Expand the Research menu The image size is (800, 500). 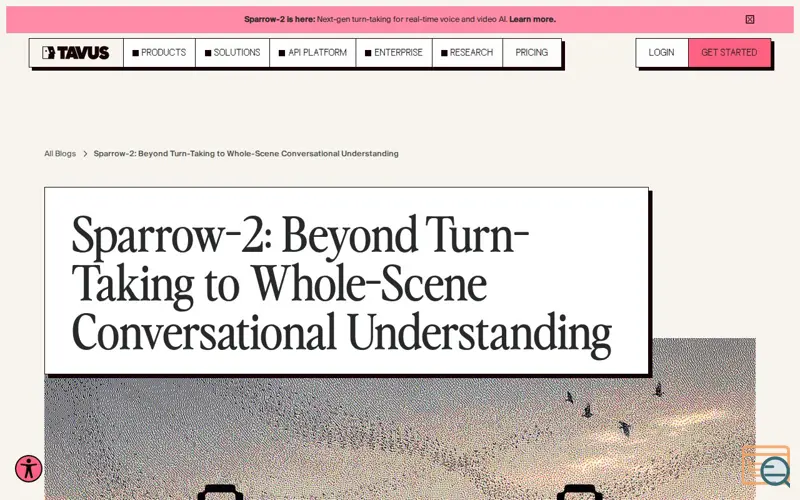[467, 53]
